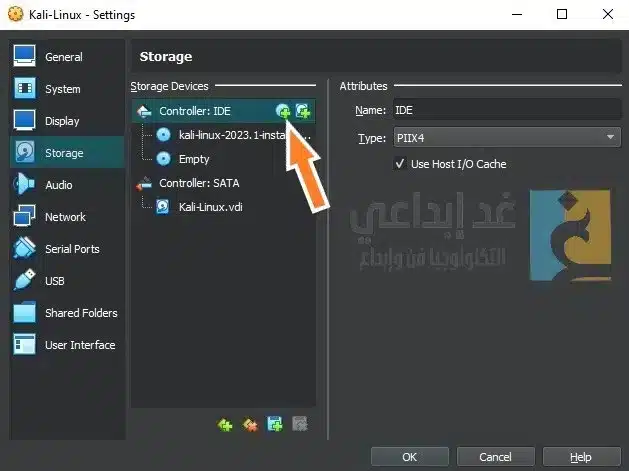Open the USB settings section

67,281
